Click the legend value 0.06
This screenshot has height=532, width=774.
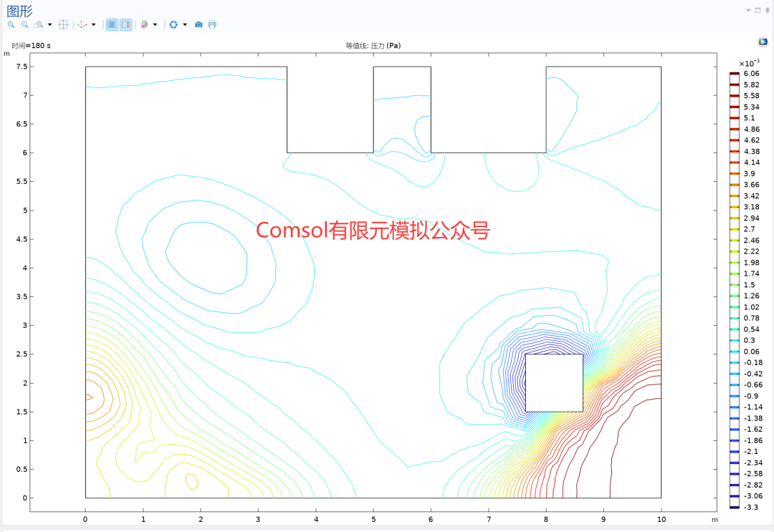(x=751, y=352)
